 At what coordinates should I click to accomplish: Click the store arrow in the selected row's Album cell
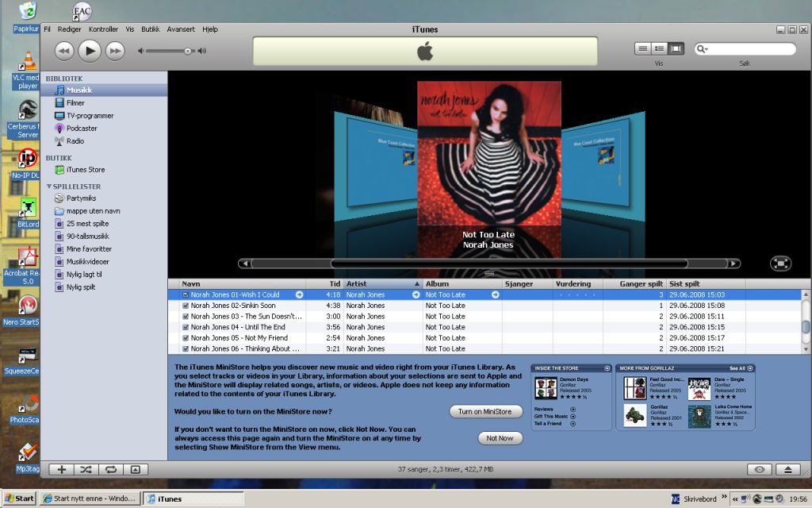click(x=495, y=294)
